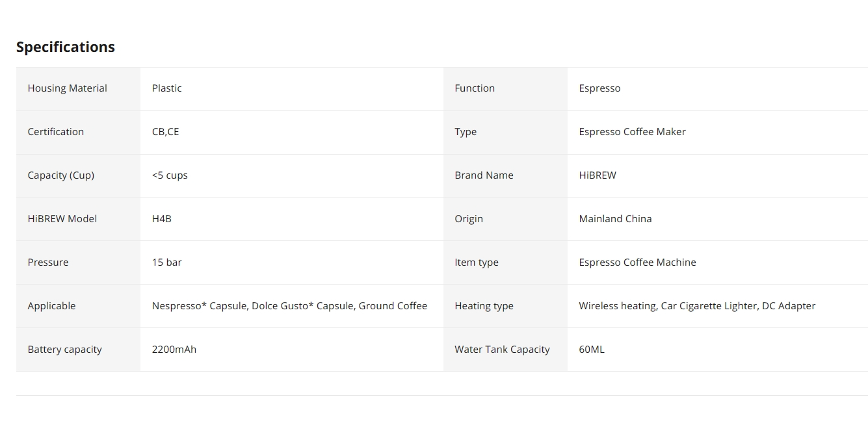Select the HiBREW brand value
Screen dimensions: 868x421
(598, 175)
